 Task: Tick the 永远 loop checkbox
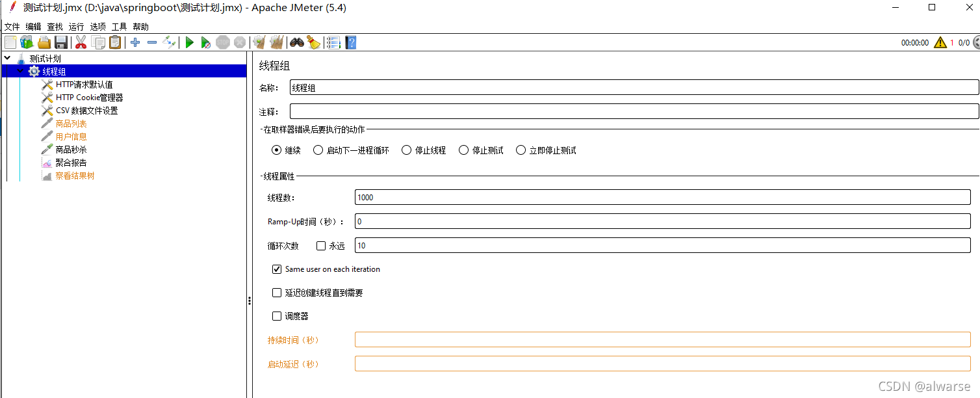pos(321,246)
